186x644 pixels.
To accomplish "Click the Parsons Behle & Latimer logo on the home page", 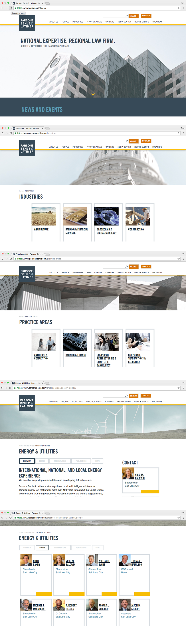I will click(27, 23).
